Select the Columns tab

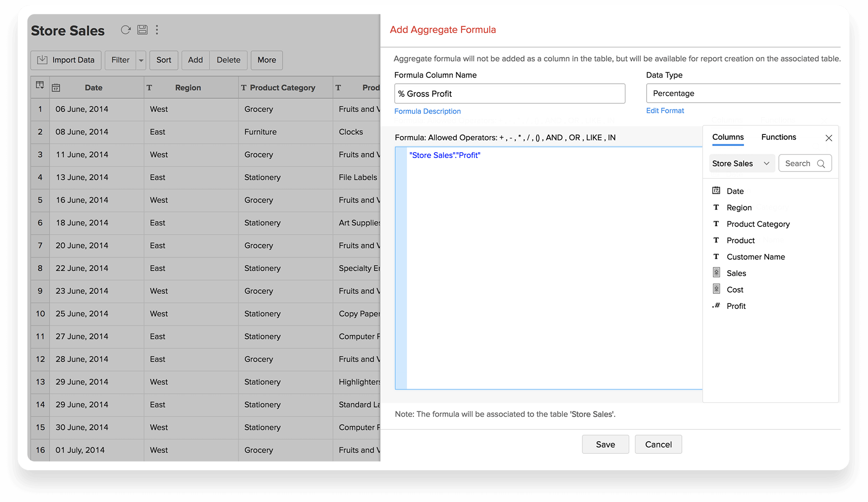click(728, 137)
